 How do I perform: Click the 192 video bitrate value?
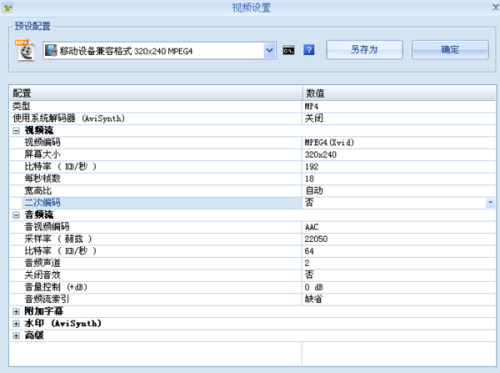[x=312, y=167]
